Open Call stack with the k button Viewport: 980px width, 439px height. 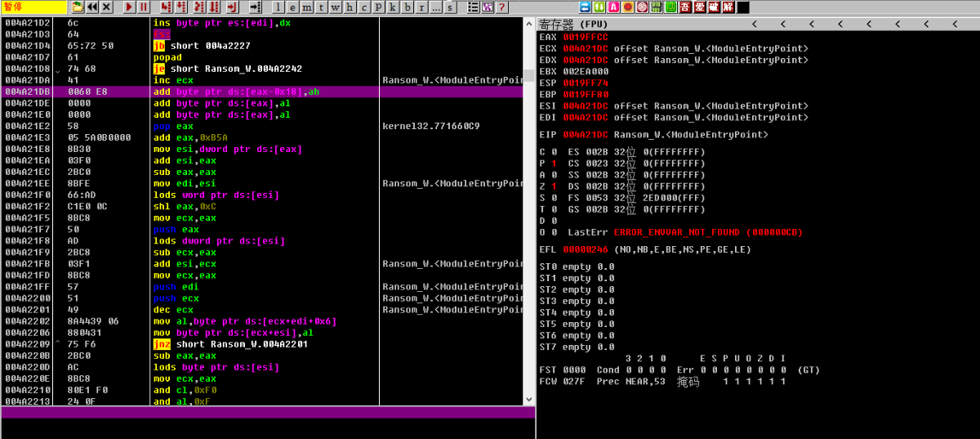pos(393,7)
